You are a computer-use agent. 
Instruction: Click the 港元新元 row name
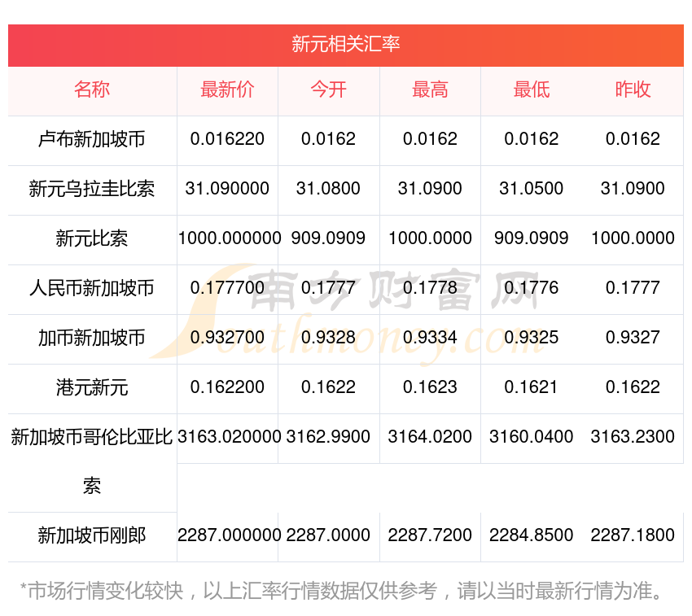tap(92, 388)
